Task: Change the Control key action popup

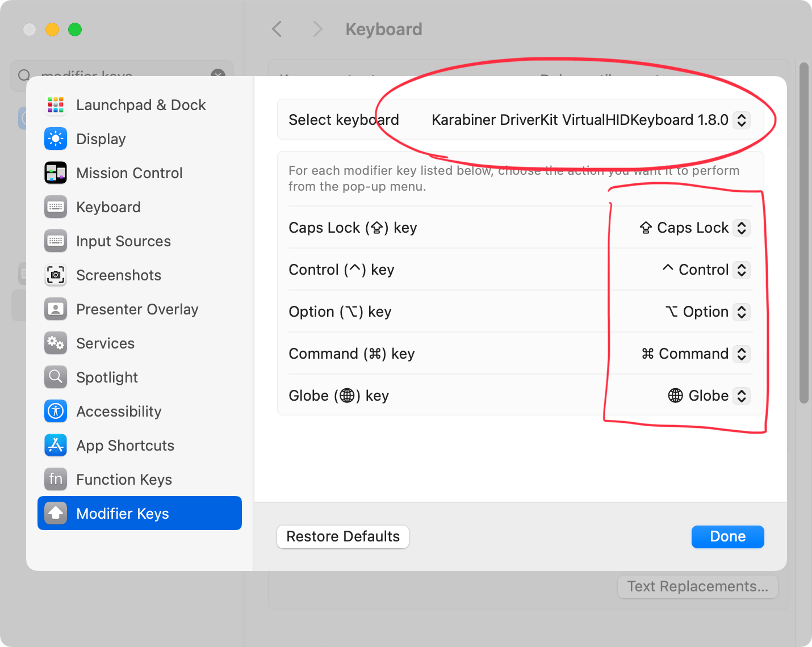Action: (x=706, y=270)
